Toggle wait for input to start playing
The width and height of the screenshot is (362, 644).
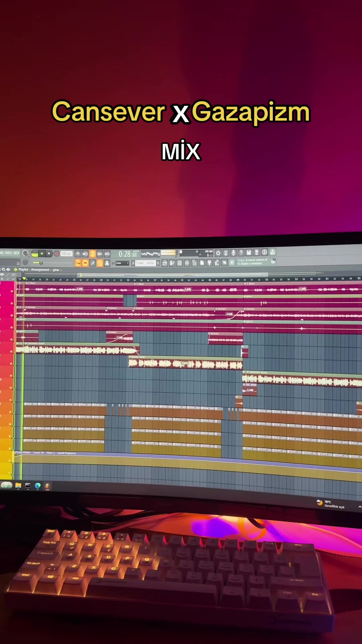click(x=85, y=254)
